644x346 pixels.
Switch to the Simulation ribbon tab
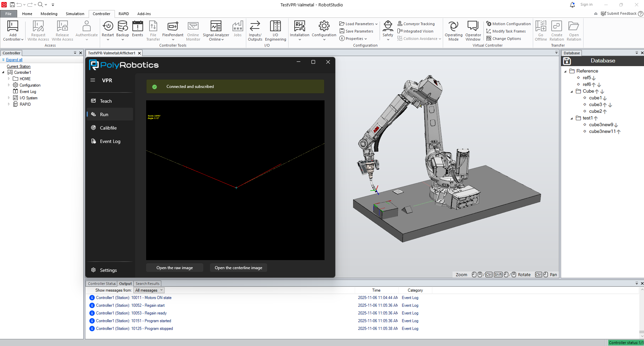pos(75,14)
